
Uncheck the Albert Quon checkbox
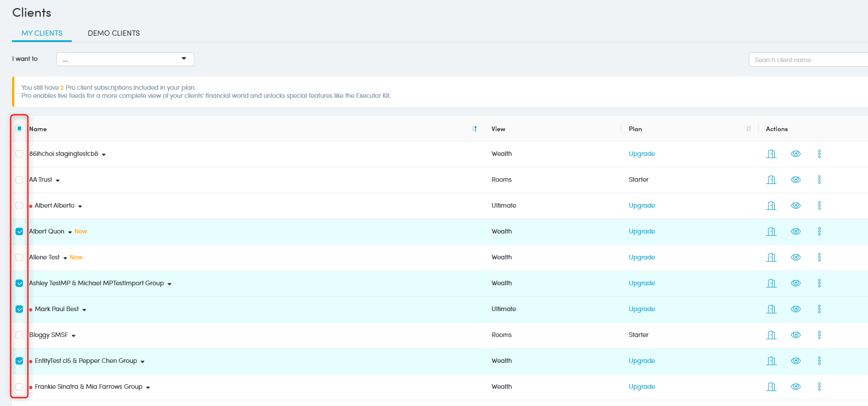point(20,232)
